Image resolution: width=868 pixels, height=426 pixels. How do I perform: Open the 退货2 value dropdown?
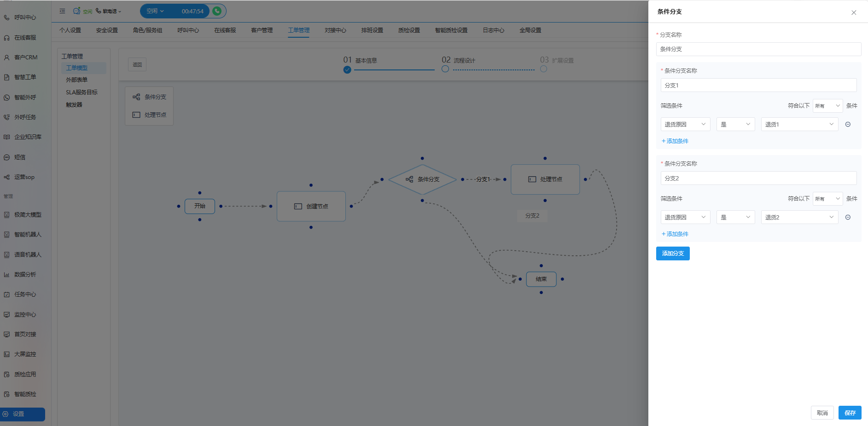pos(799,217)
